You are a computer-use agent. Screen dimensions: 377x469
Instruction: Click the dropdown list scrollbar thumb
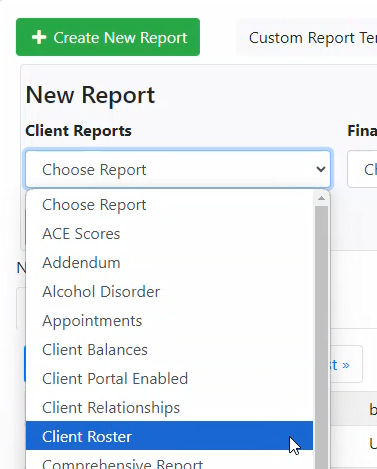pos(321,337)
